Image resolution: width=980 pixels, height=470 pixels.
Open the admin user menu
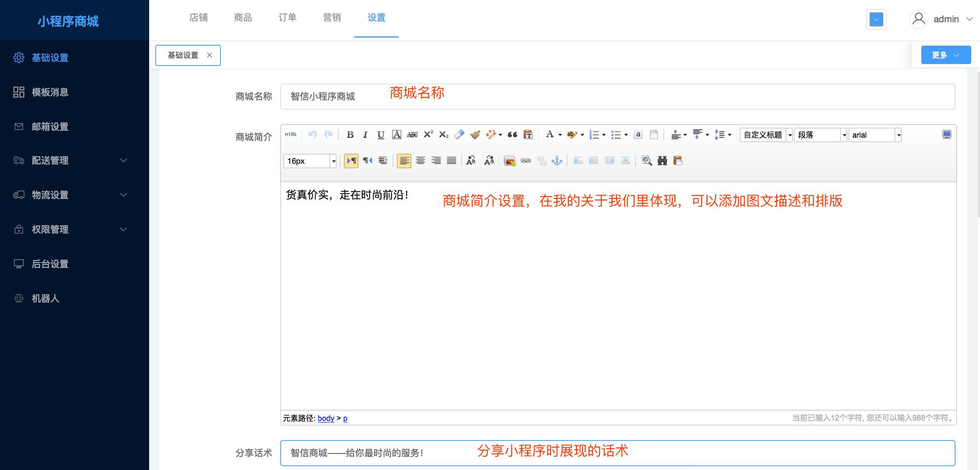coord(941,19)
